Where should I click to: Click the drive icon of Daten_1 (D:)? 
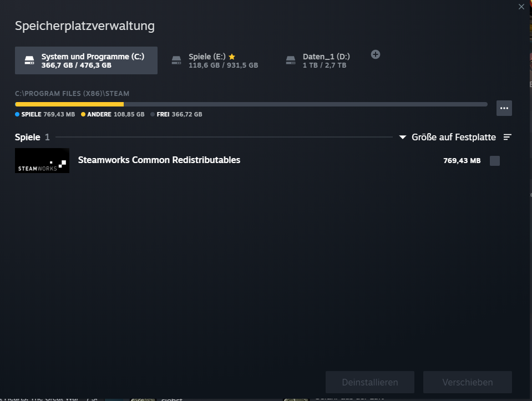(x=291, y=60)
